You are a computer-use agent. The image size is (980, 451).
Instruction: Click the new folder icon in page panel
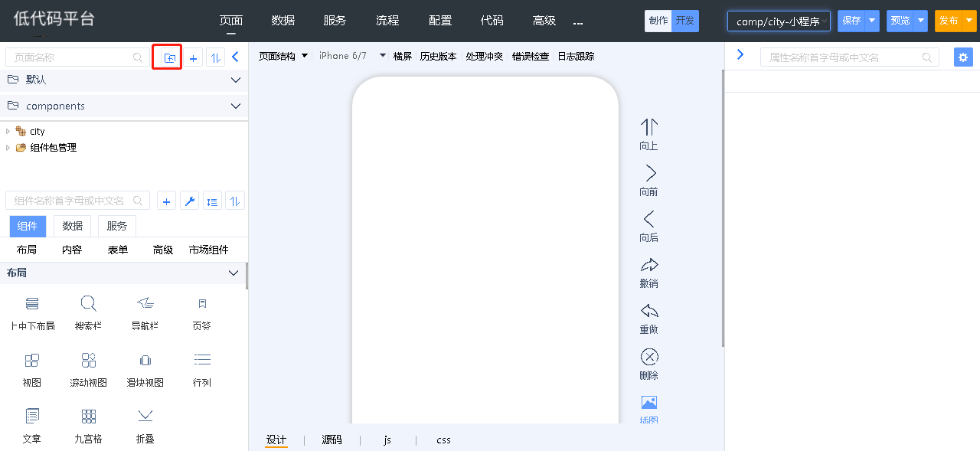click(169, 57)
